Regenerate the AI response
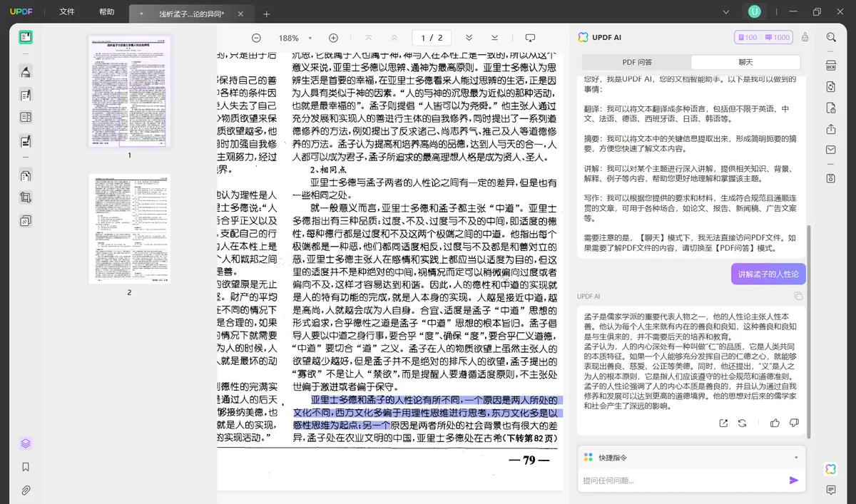 [742, 423]
